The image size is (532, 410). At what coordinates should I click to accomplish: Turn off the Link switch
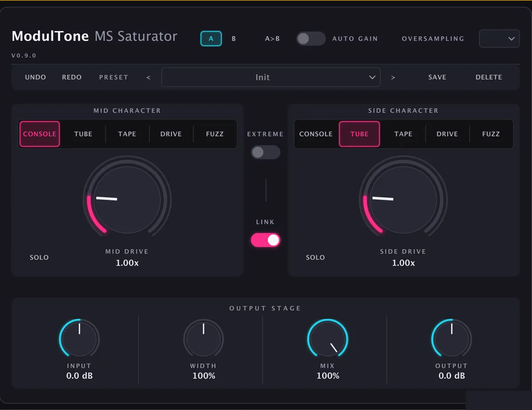pos(266,240)
